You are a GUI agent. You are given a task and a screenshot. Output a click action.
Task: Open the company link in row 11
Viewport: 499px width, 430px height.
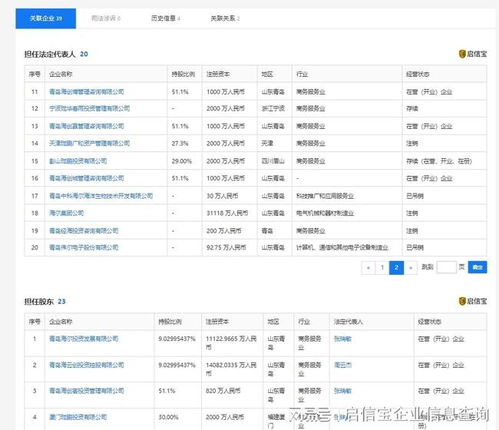(87, 91)
